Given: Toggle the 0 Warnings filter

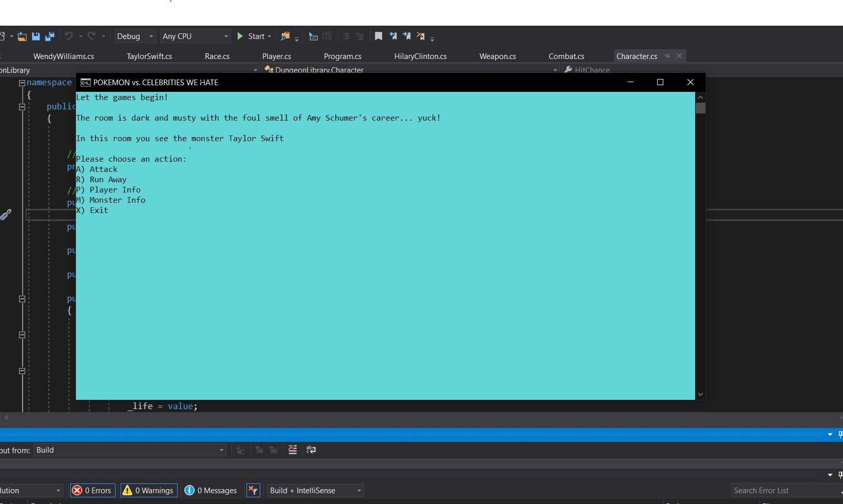Looking at the screenshot, I should tap(149, 491).
